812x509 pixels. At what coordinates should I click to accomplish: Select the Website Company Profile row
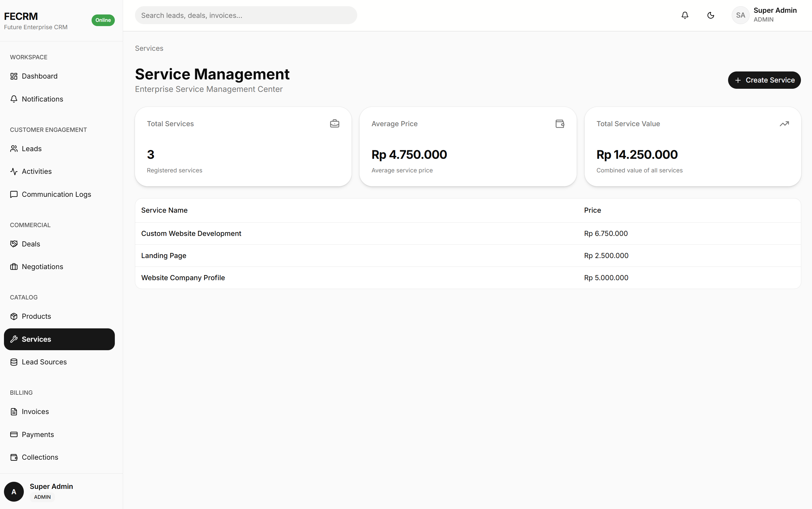tap(468, 278)
